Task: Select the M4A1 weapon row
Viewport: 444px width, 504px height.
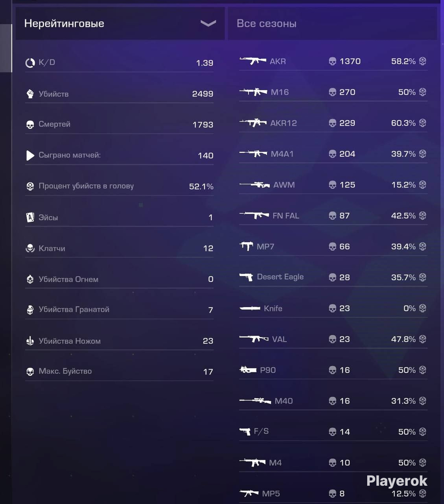Action: tap(333, 154)
